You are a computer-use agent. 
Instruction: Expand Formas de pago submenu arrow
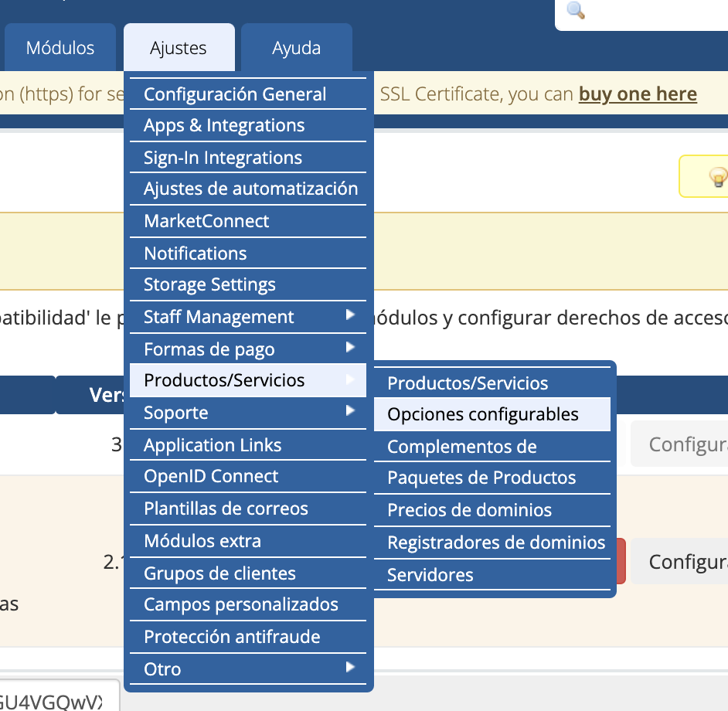[351, 347]
